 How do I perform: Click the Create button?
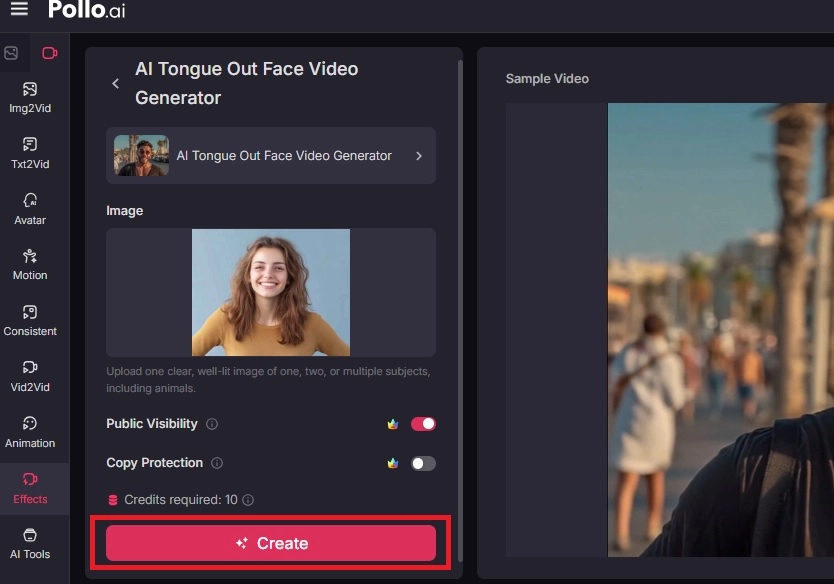click(270, 544)
